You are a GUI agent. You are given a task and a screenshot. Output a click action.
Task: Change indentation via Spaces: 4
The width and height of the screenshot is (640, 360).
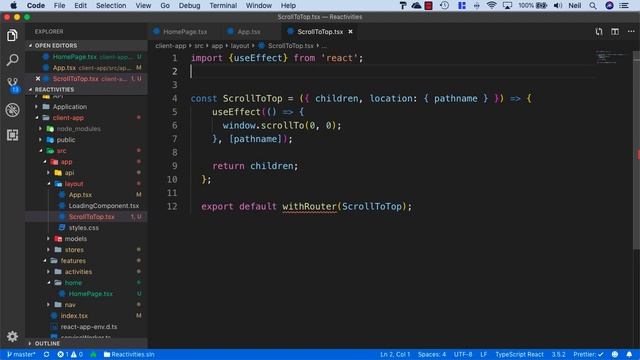(x=431, y=354)
